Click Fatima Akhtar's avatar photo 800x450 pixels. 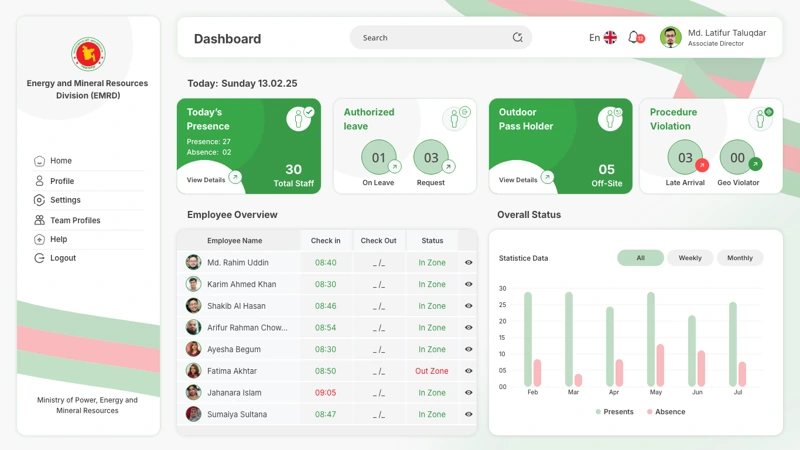(193, 371)
